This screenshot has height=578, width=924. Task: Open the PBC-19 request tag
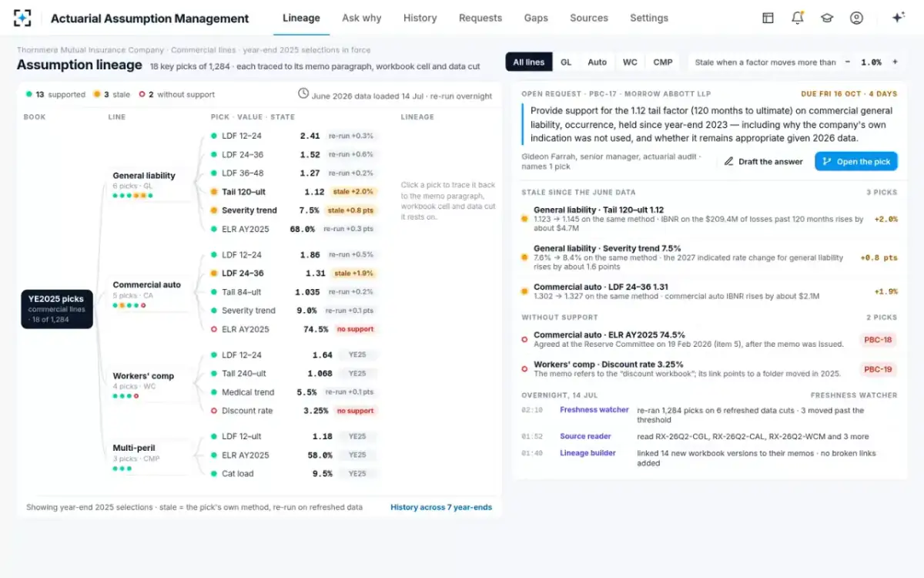click(878, 369)
